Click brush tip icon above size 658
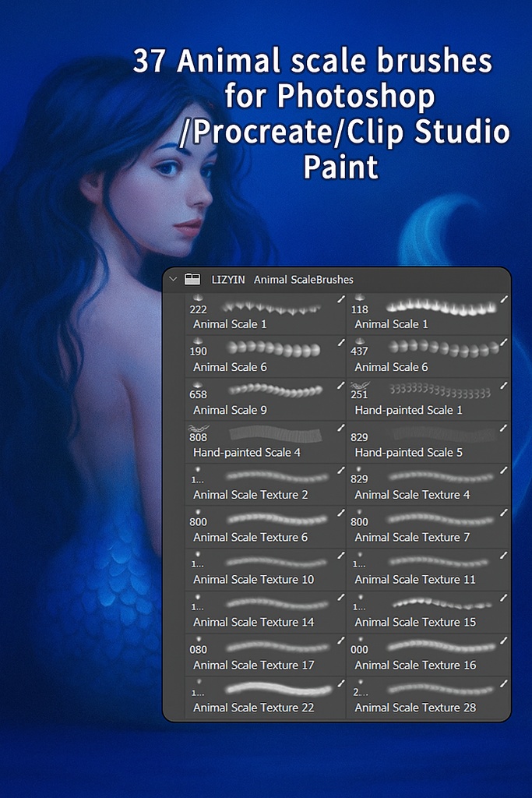Screen dimensions: 532x798 [x=198, y=385]
